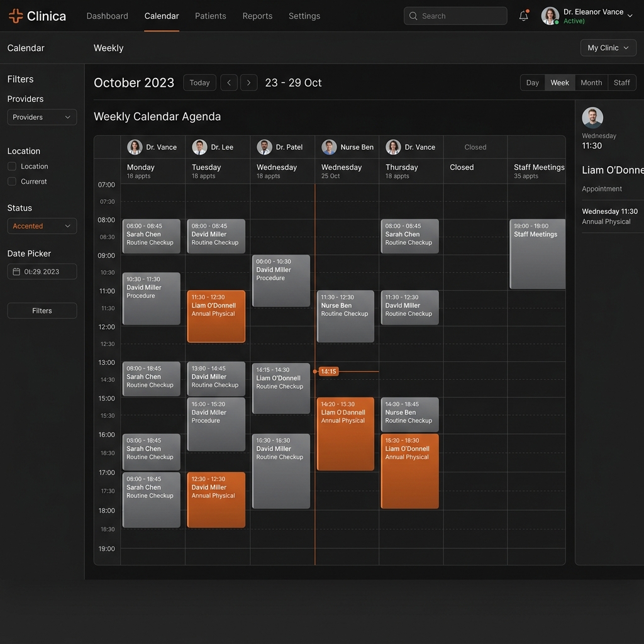644x644 pixels.
Task: Open Dr. Patel Liam O'Donnell Routine Checkup
Action: pos(281,388)
